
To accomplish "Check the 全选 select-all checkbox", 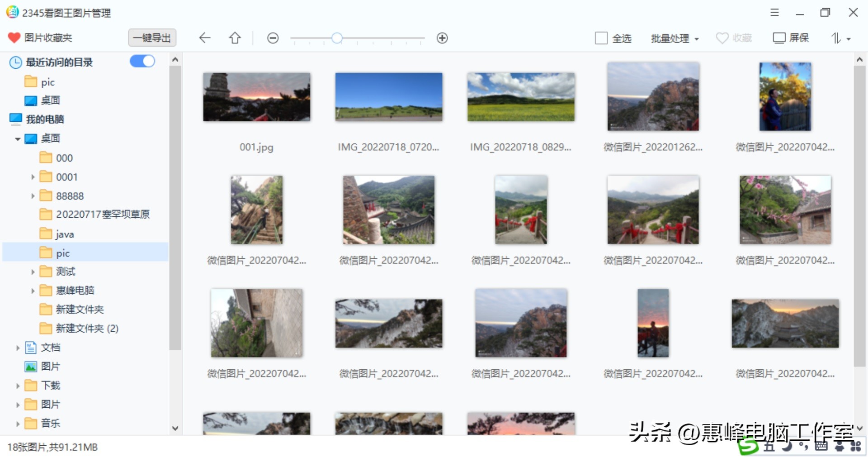I will 601,38.
